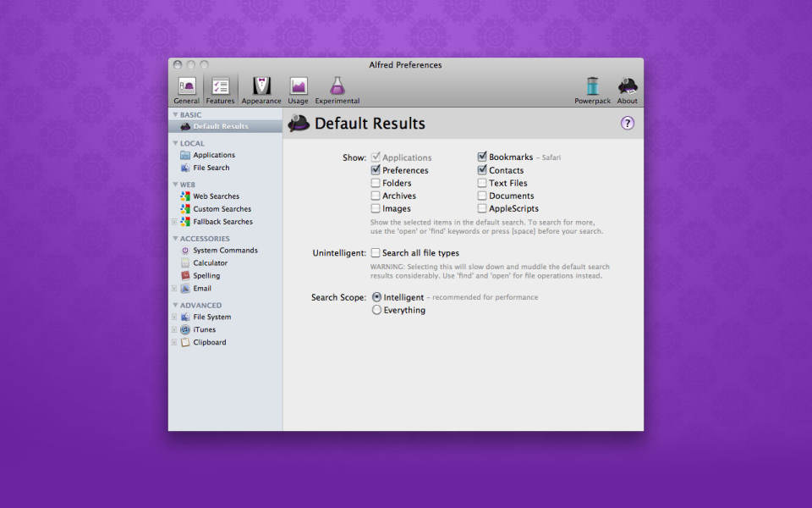Check Search all file types
The width and height of the screenshot is (812, 508).
tap(376, 252)
